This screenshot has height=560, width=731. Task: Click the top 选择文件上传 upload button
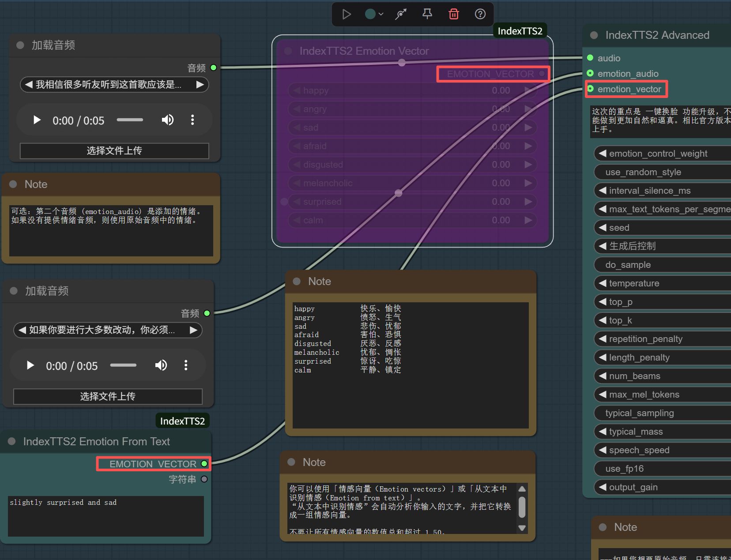[114, 151]
